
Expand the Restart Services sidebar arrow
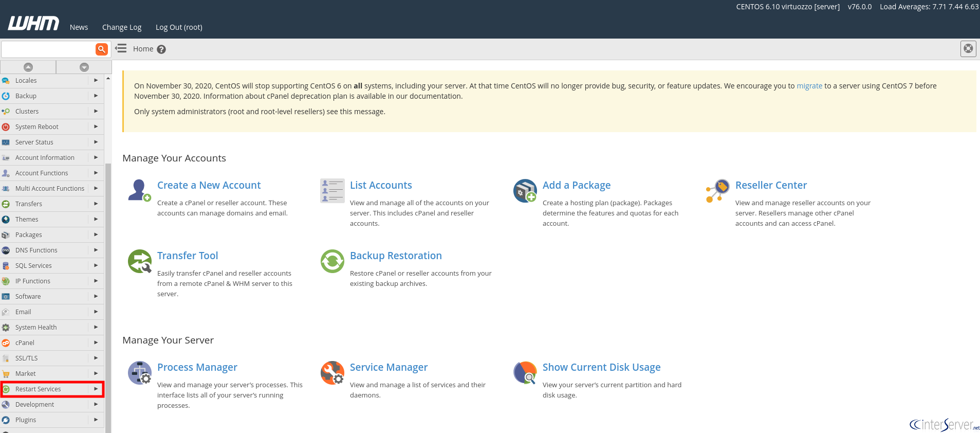(x=96, y=389)
